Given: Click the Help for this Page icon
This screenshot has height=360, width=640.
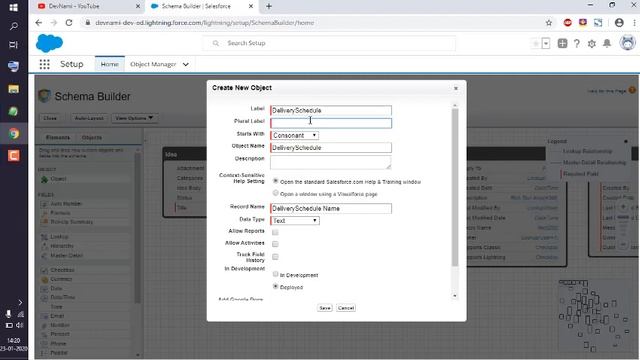Looking at the screenshot, I should tap(632, 90).
